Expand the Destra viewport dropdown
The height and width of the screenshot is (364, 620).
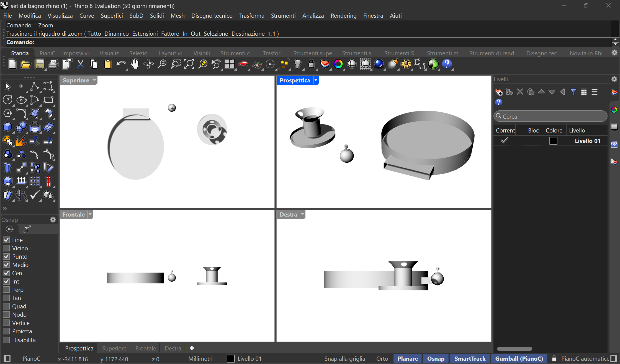click(303, 214)
